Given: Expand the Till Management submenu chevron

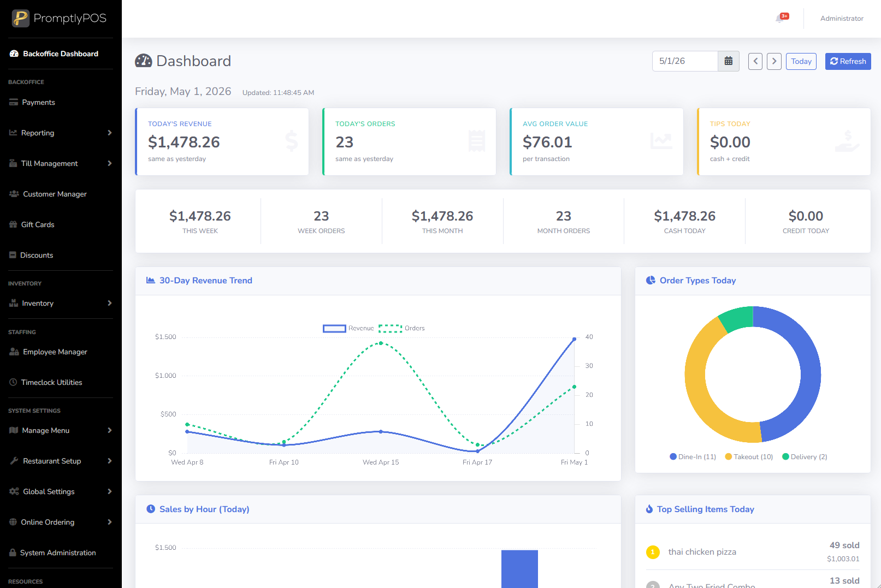Looking at the screenshot, I should coord(110,163).
